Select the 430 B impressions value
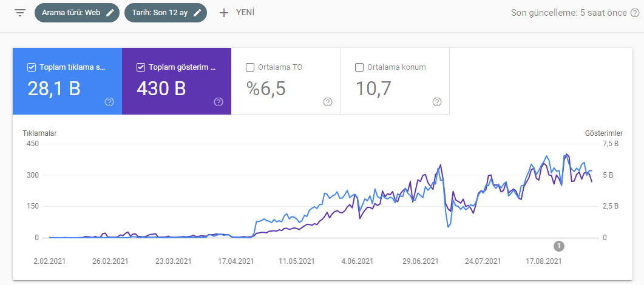This screenshot has height=285, width=644. click(161, 89)
